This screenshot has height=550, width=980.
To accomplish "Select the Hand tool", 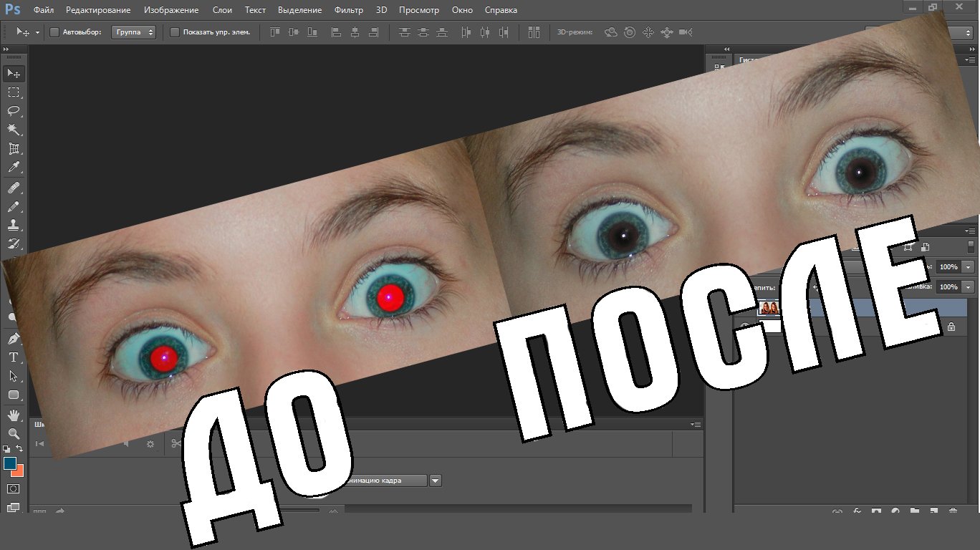I will [14, 415].
